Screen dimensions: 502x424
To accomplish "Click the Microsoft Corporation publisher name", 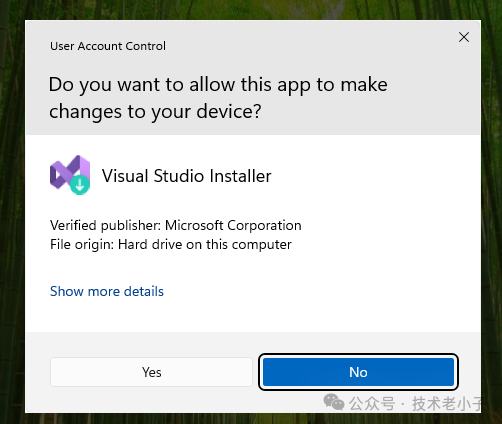I will click(233, 226).
